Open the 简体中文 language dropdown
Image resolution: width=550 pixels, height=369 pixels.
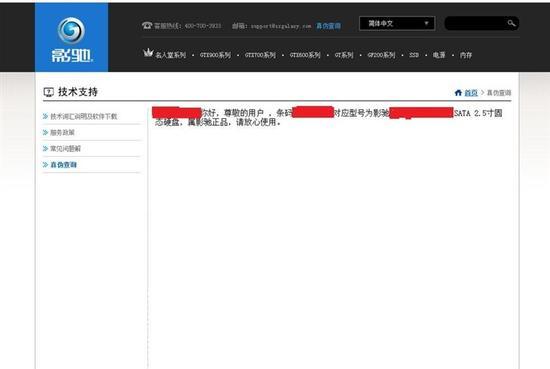397,24
